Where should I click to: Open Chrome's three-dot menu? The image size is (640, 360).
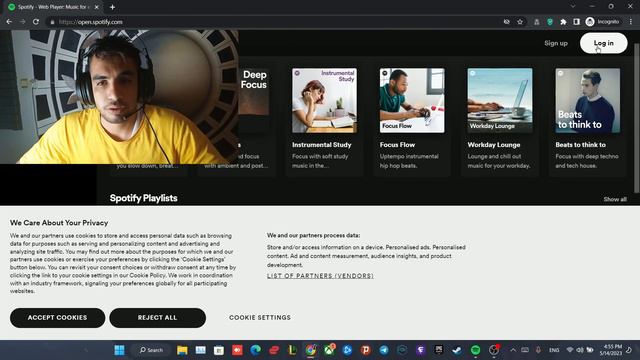tap(631, 22)
